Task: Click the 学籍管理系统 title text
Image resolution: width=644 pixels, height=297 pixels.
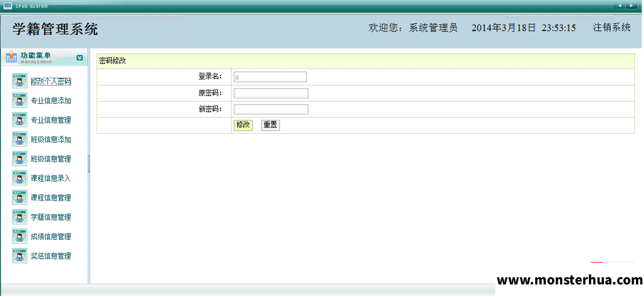Action: pos(55,29)
